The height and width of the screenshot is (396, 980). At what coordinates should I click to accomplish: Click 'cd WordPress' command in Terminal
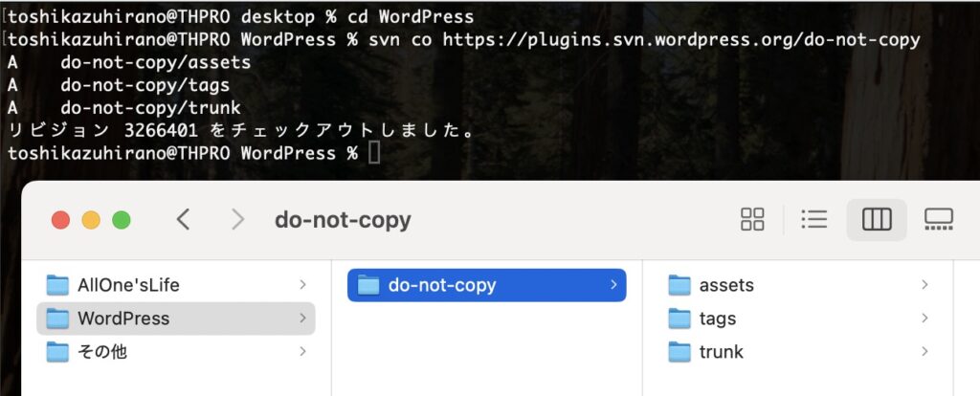click(x=411, y=17)
